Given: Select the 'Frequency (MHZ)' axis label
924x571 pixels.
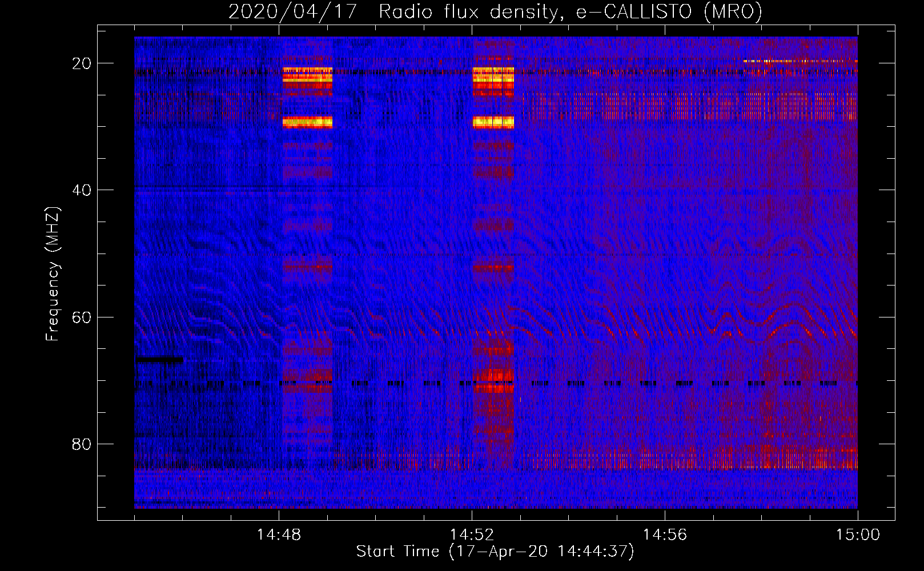Looking at the screenshot, I should point(53,274).
